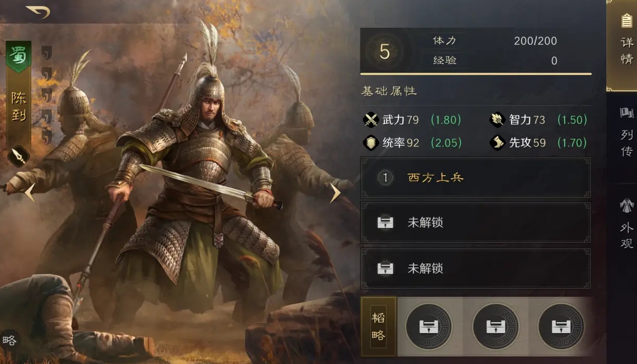Image resolution: width=637 pixels, height=364 pixels.
Task: Click the 韬略 strategy label
Action: (x=379, y=326)
